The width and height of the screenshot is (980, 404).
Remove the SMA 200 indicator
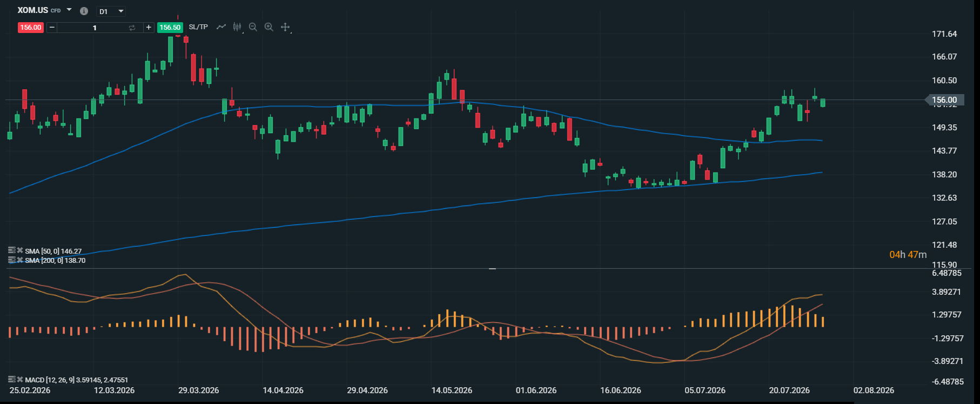[20, 260]
